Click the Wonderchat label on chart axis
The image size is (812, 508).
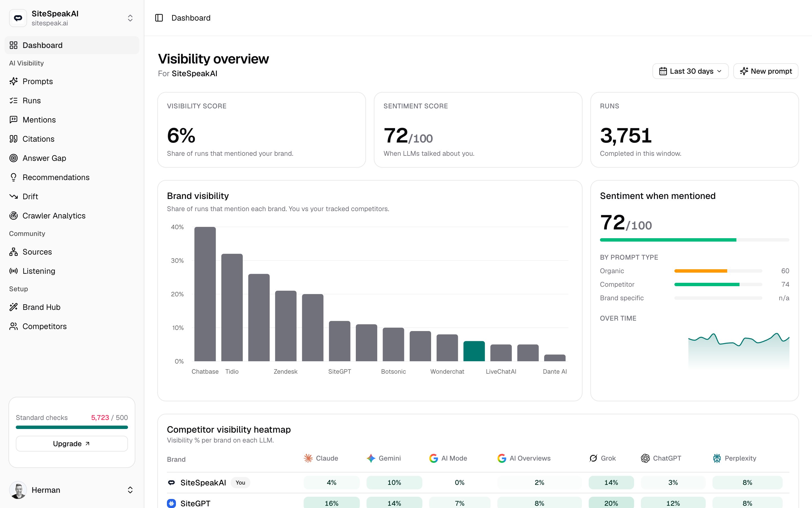click(x=447, y=371)
